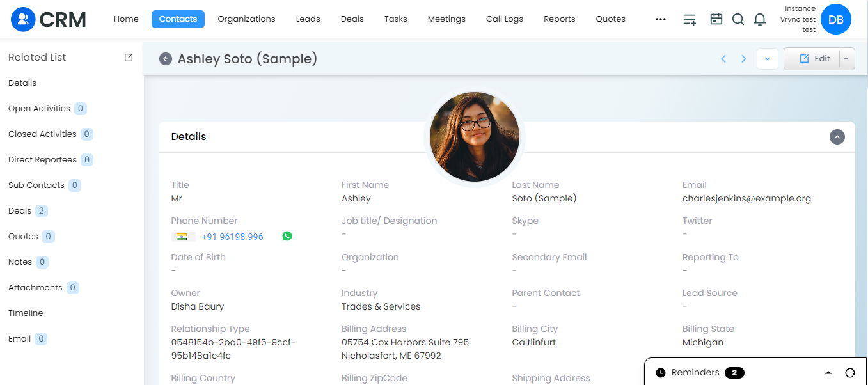This screenshot has height=385, width=868.
Task: Open the record actions chevron dropdown
Action: (x=767, y=59)
